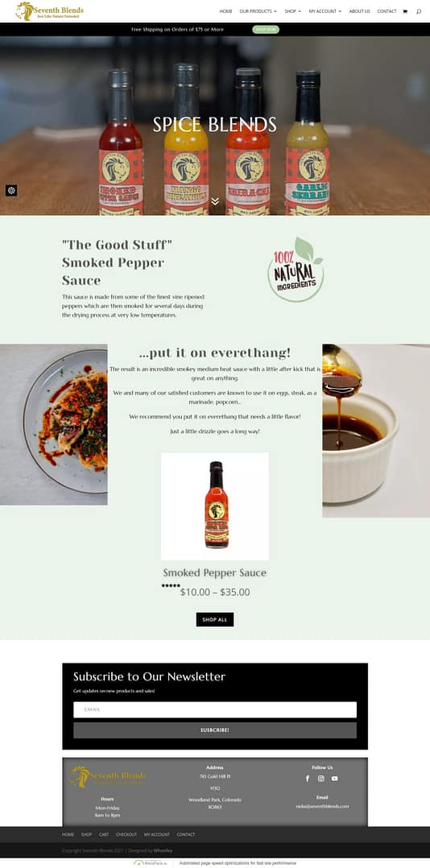Expand the My Account dropdown menu
This screenshot has width=430, height=868.
(325, 11)
